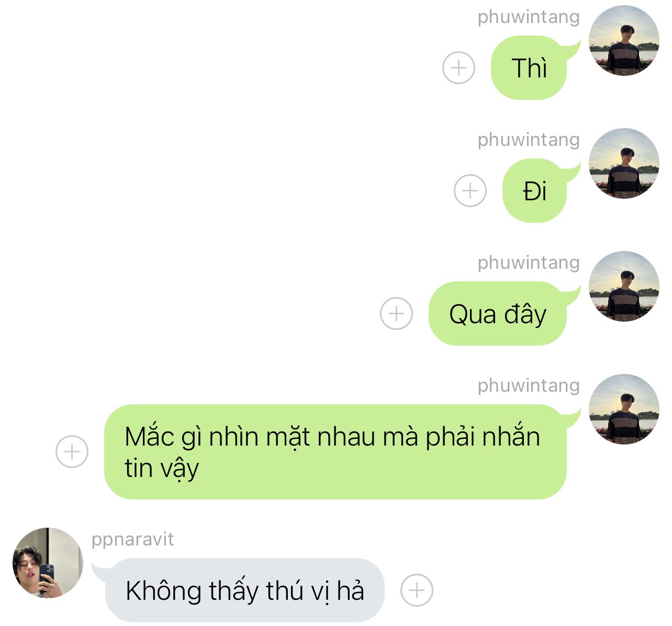Open phuwintang's avatar next to the long message
The image size is (672, 626).
pos(624,409)
